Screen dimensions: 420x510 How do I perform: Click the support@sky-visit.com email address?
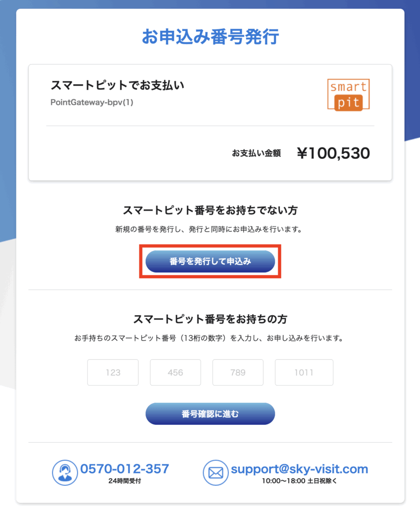point(300,469)
